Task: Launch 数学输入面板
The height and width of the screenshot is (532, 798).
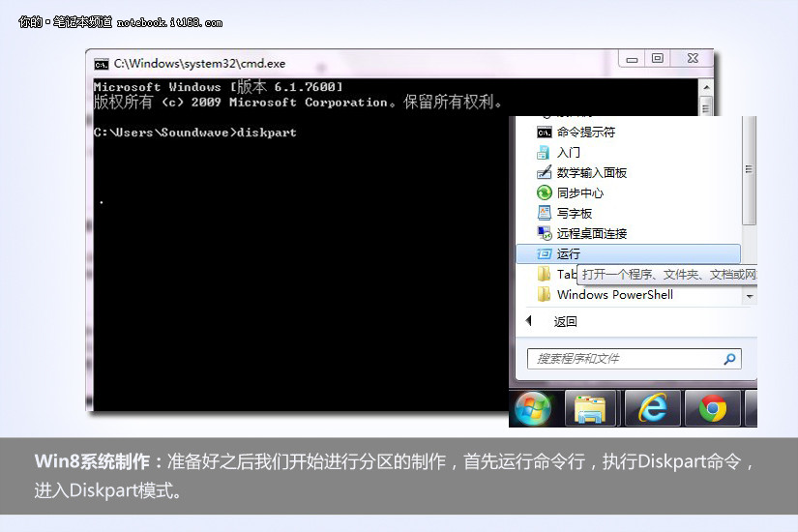Action: point(629,172)
